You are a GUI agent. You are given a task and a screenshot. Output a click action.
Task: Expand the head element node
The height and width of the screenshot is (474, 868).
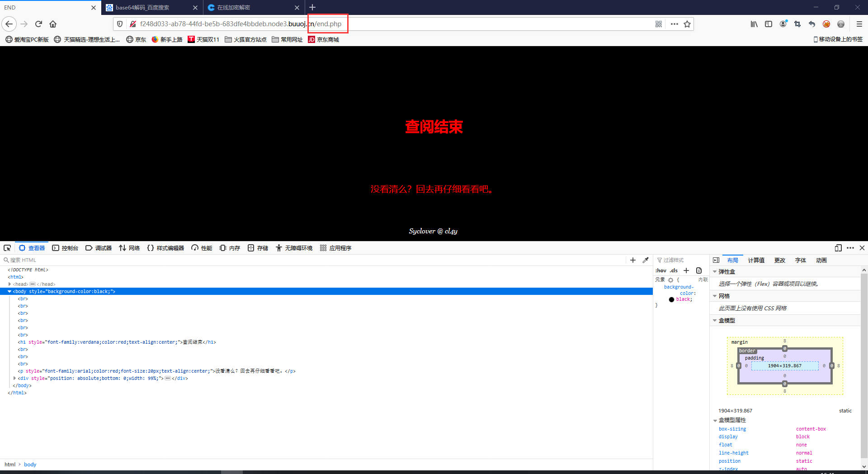(x=9, y=284)
